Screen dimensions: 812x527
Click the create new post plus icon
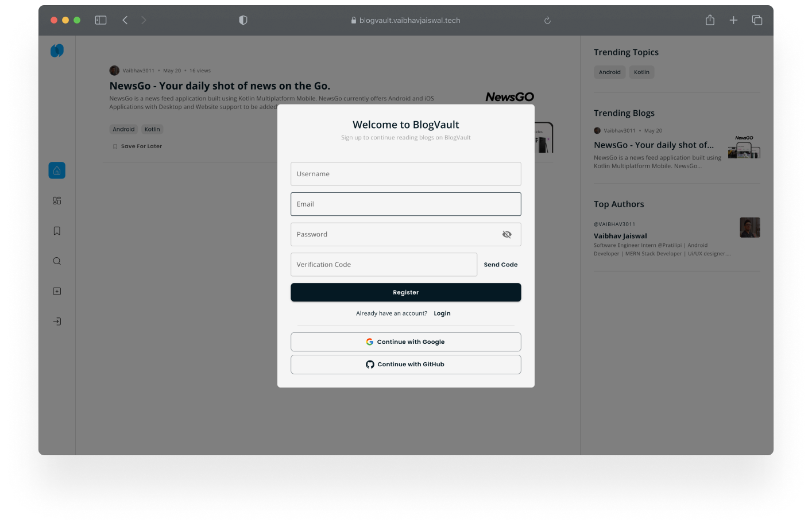57,291
